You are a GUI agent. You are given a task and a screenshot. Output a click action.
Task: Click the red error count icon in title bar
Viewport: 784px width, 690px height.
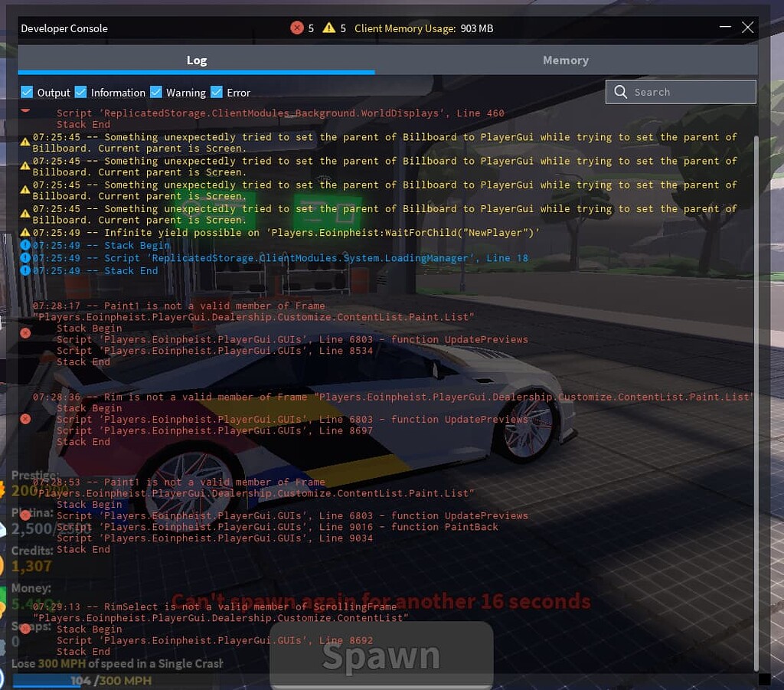pos(298,28)
